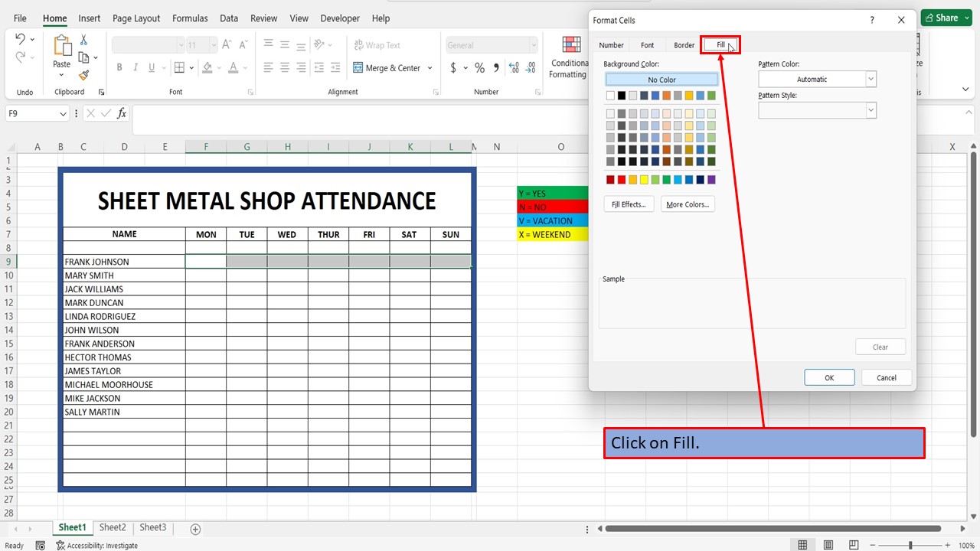Viewport: 980px width, 551px height.
Task: Select the SALLY MARTIN cell
Action: (x=124, y=412)
